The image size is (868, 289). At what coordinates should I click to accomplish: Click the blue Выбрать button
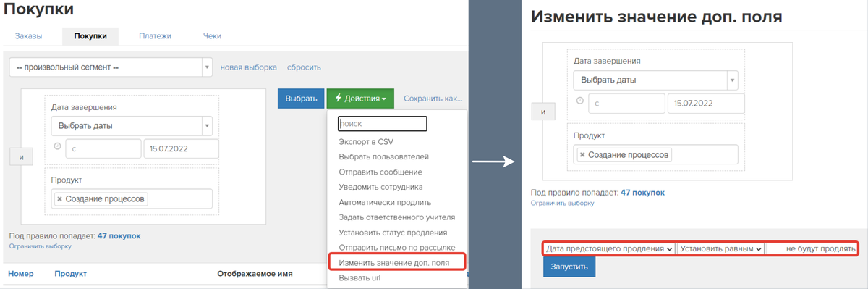301,99
